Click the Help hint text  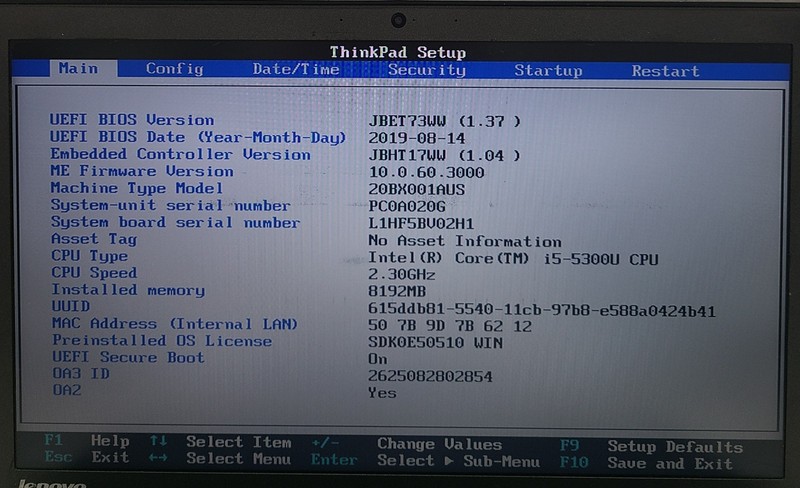[110, 441]
